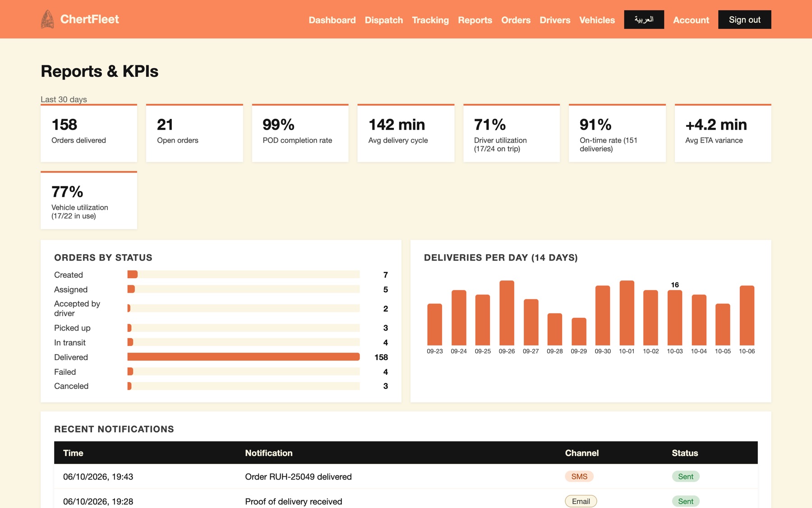
Task: Click the Status column header
Action: pos(685,453)
